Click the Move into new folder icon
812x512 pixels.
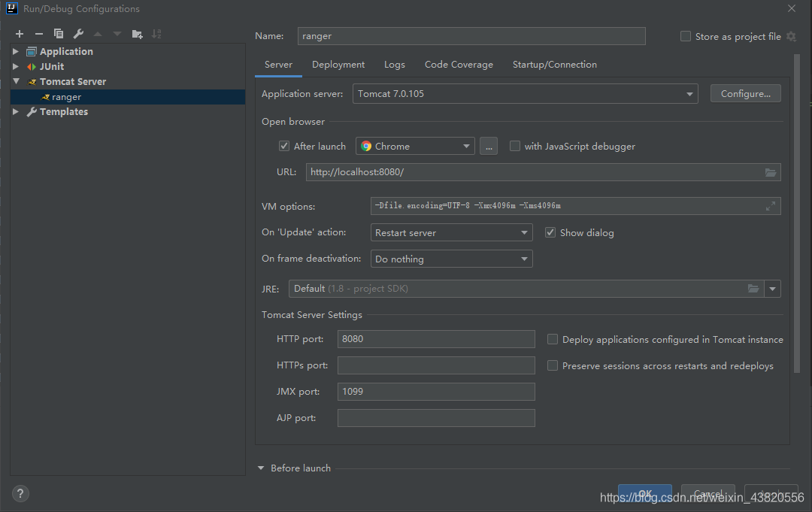(137, 34)
